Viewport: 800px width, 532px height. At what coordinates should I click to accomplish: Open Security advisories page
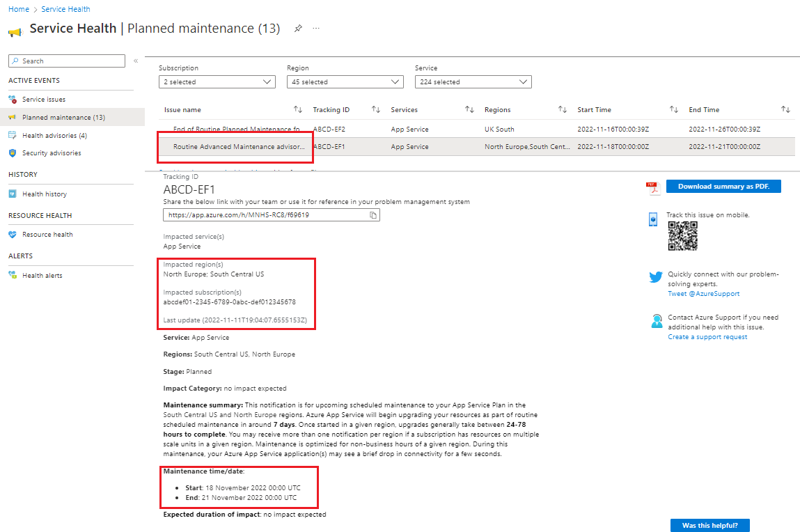(52, 153)
